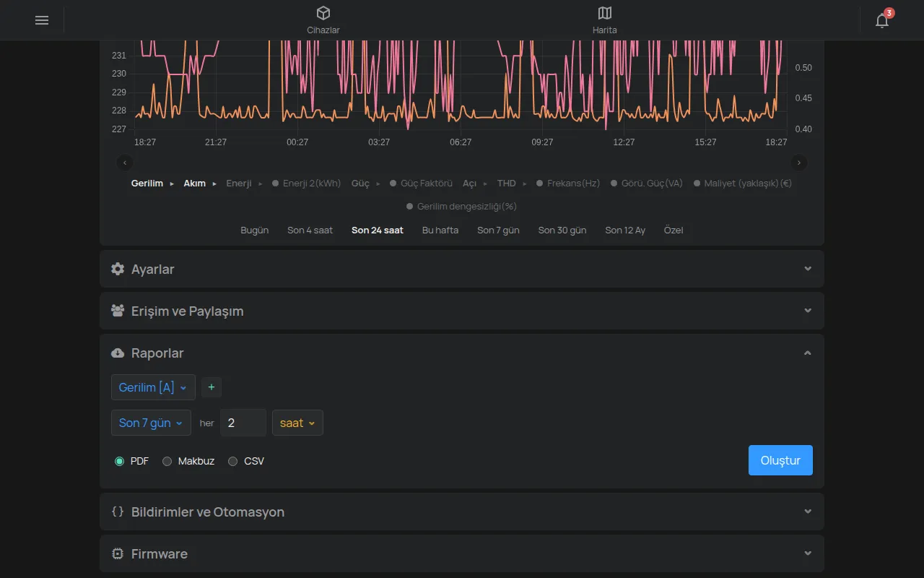924x578 pixels.
Task: Open the hamburger menu
Action: (42, 20)
